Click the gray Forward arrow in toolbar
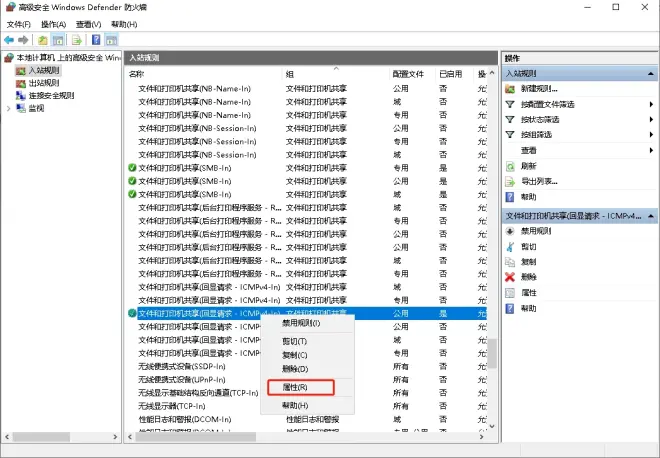The width and height of the screenshot is (660, 458). pos(23,40)
